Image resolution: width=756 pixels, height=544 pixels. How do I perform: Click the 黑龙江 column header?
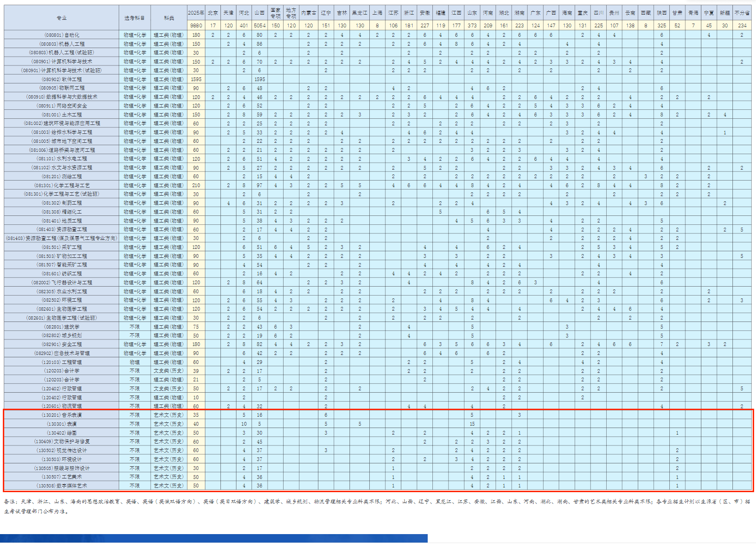[360, 13]
